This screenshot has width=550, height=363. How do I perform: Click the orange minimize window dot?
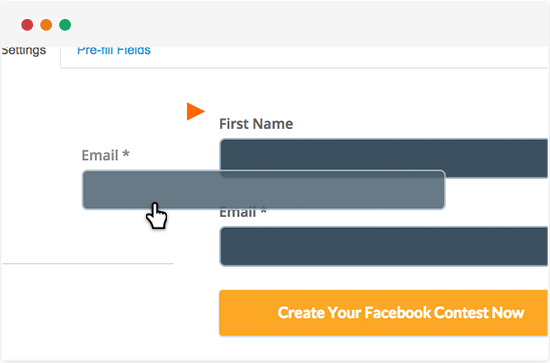pos(46,25)
